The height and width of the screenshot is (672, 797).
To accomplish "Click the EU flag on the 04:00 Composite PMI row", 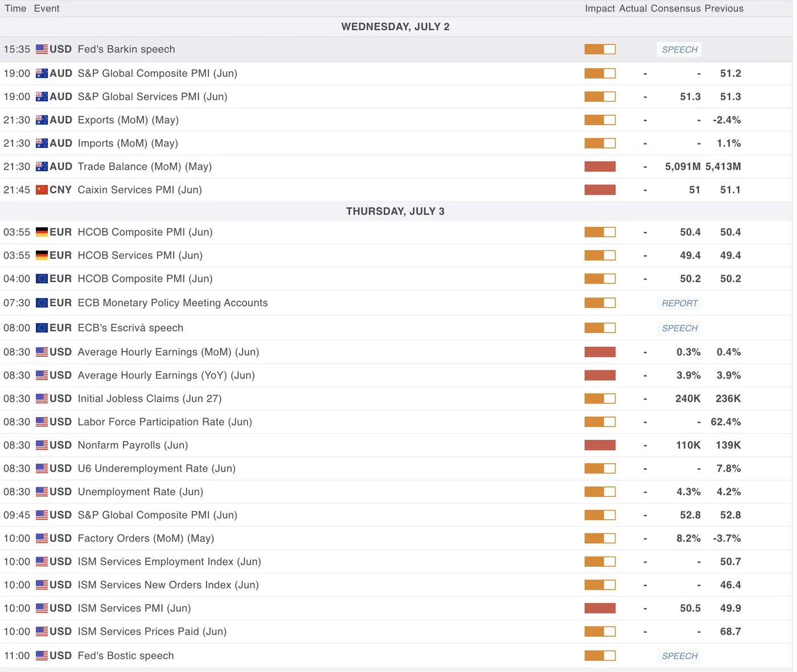I will click(42, 279).
